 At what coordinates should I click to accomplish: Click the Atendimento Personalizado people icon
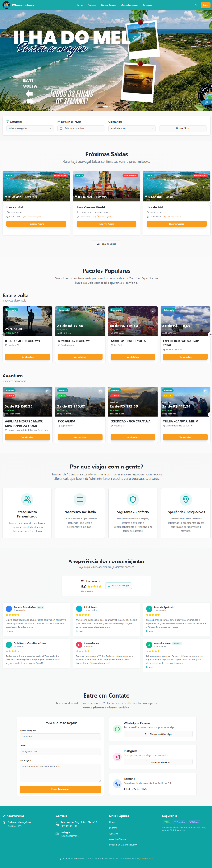[x=27, y=499]
